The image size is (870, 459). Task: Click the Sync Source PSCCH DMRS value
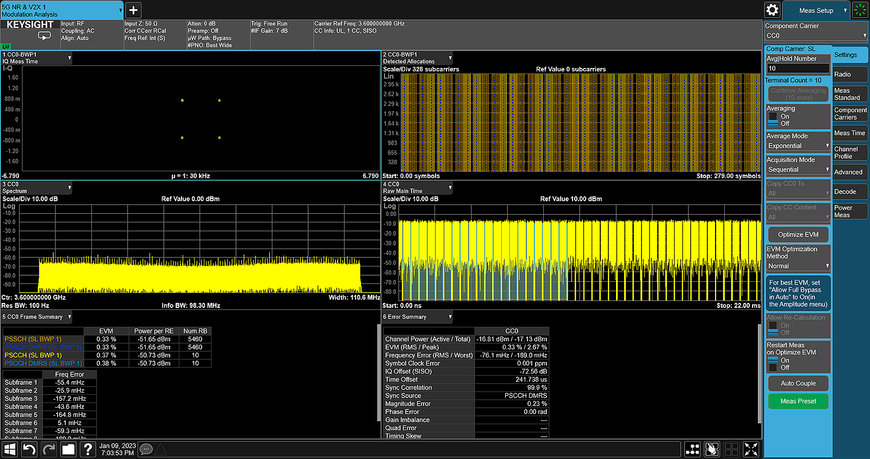[x=525, y=396]
